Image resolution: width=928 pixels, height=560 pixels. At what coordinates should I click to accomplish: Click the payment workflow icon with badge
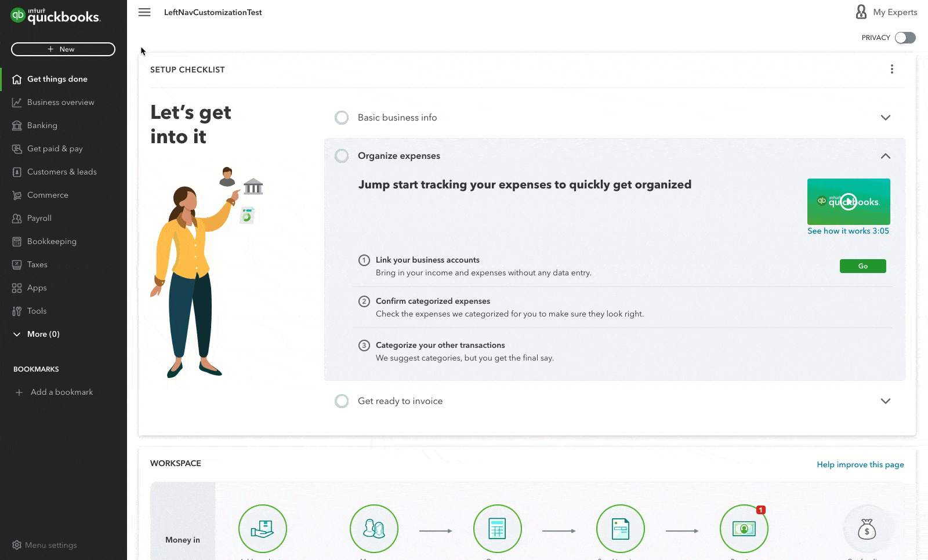[x=744, y=529]
